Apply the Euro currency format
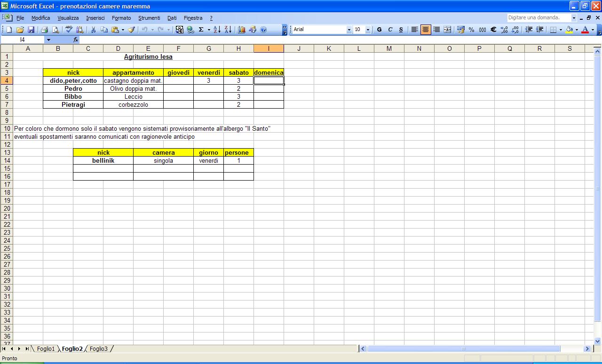This screenshot has height=364, width=602. [493, 30]
